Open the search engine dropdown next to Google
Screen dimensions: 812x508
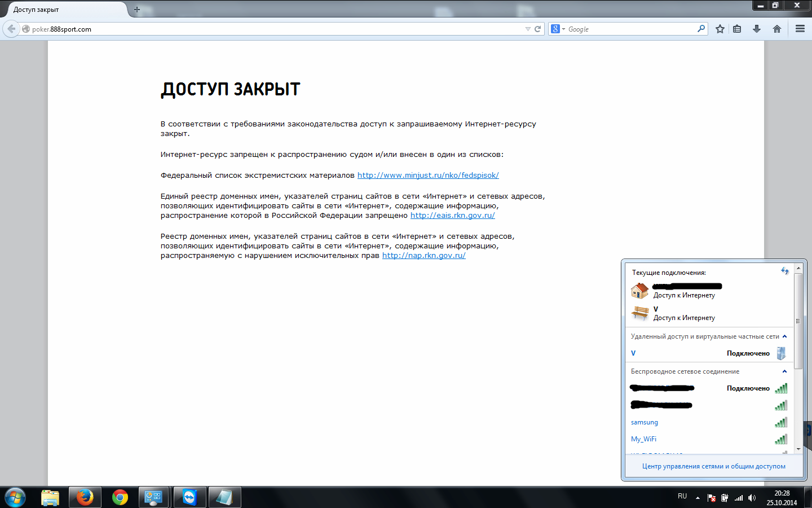click(557, 29)
